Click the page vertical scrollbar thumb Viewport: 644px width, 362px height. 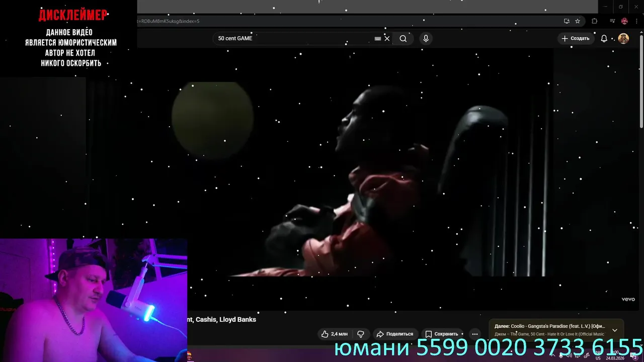click(641, 80)
